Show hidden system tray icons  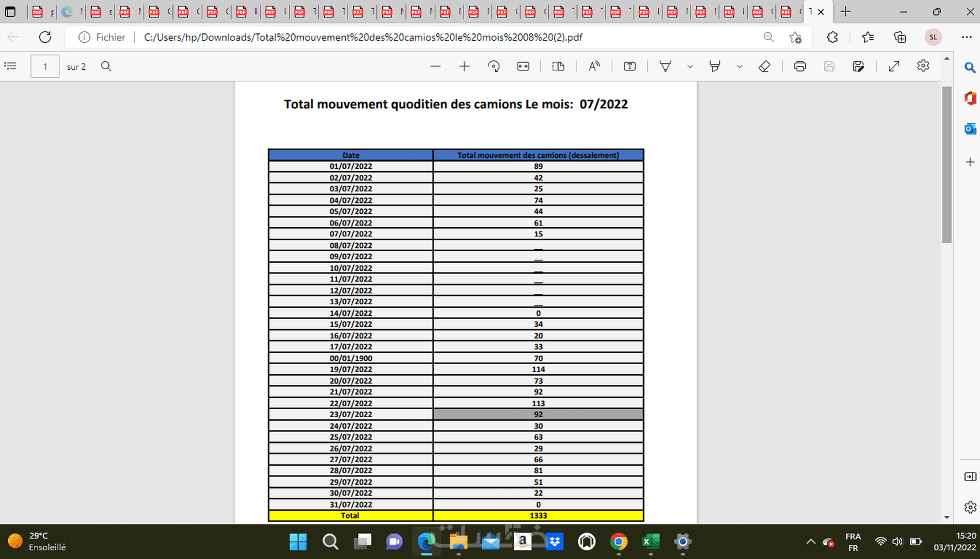(811, 542)
